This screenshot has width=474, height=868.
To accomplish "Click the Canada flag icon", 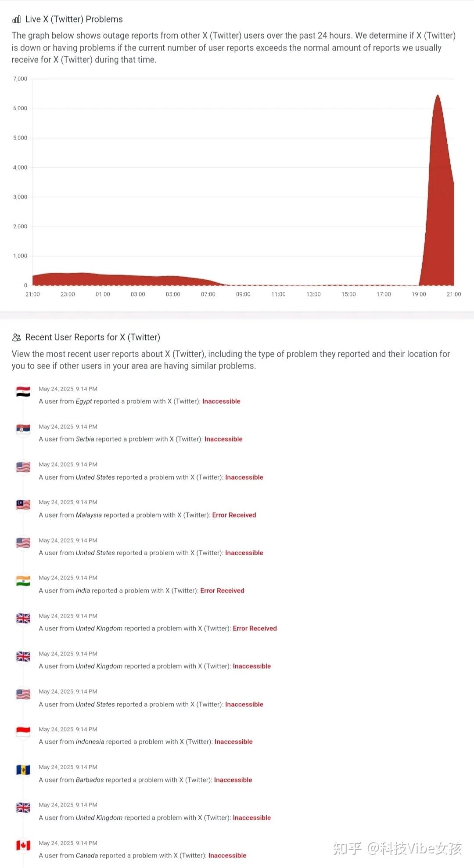I will point(23,845).
